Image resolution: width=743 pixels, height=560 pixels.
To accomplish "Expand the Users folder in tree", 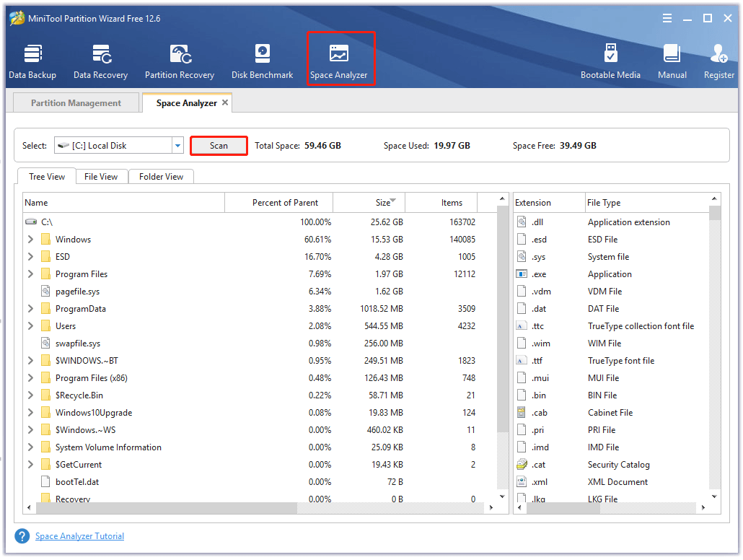I will click(x=30, y=326).
